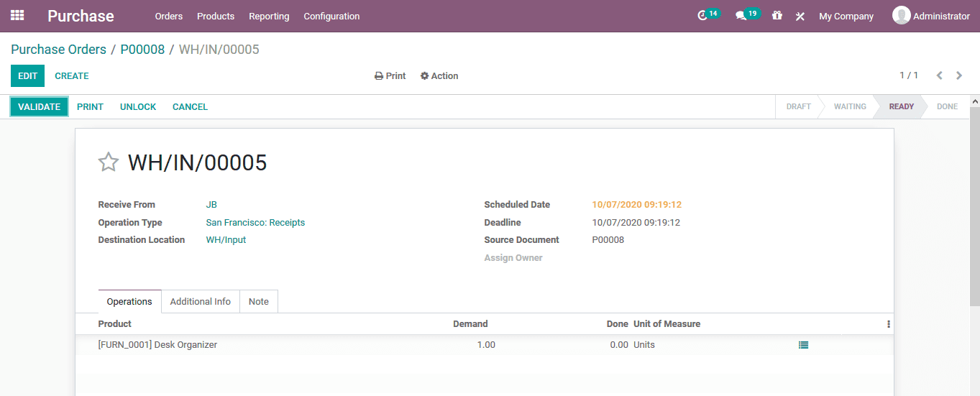
Task: Click the debug tools wrench icon
Action: point(800,16)
